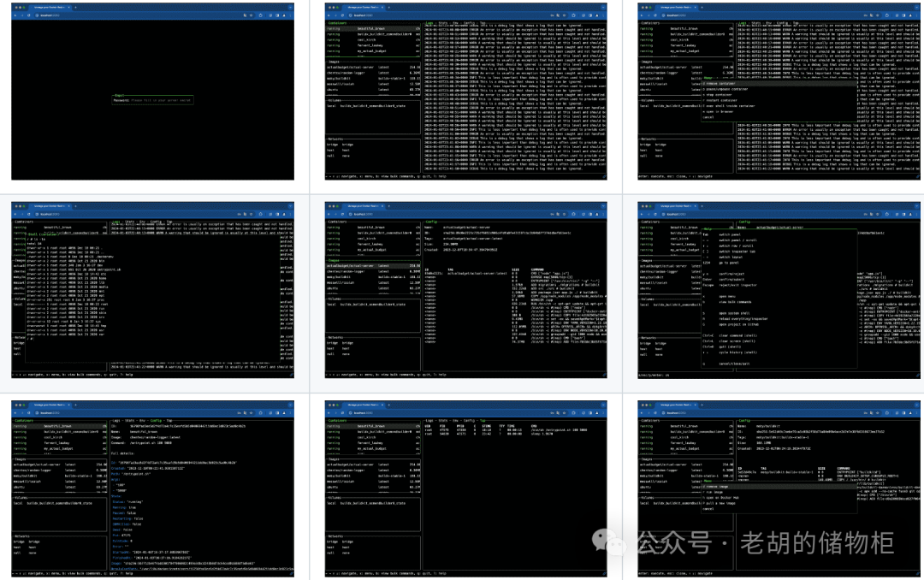Click Containers panel title in Top process screenshot
This screenshot has height=580, width=924.
tap(338, 420)
